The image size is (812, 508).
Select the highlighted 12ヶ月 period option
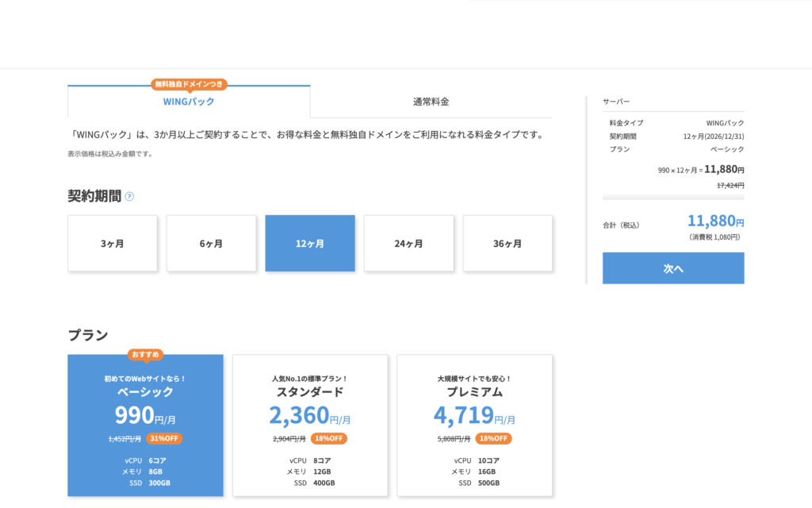(310, 244)
